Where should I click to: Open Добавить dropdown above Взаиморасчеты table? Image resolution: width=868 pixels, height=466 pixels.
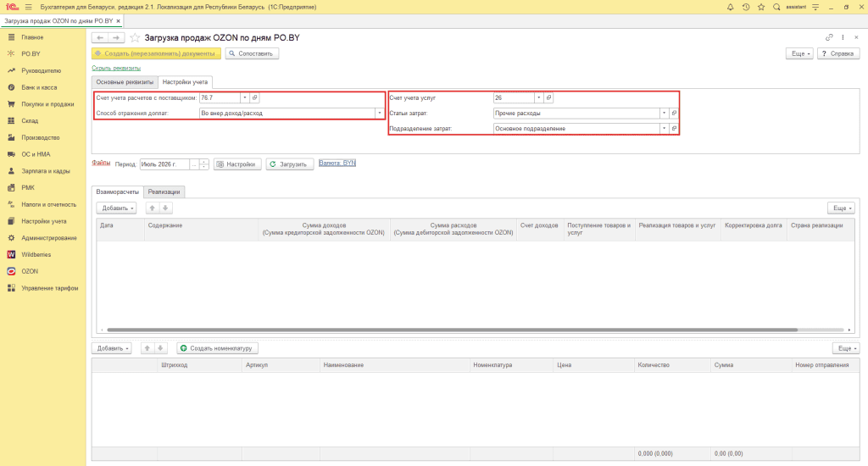click(x=116, y=208)
